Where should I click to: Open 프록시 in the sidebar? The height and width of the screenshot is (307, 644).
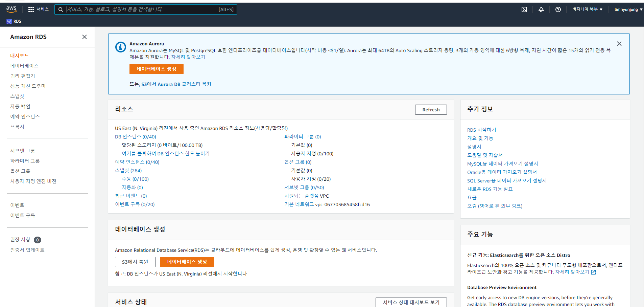pyautogui.click(x=17, y=127)
